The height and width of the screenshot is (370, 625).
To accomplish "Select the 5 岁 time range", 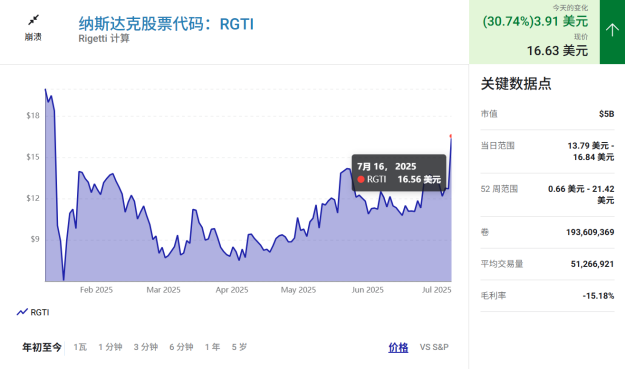I will pyautogui.click(x=239, y=347).
